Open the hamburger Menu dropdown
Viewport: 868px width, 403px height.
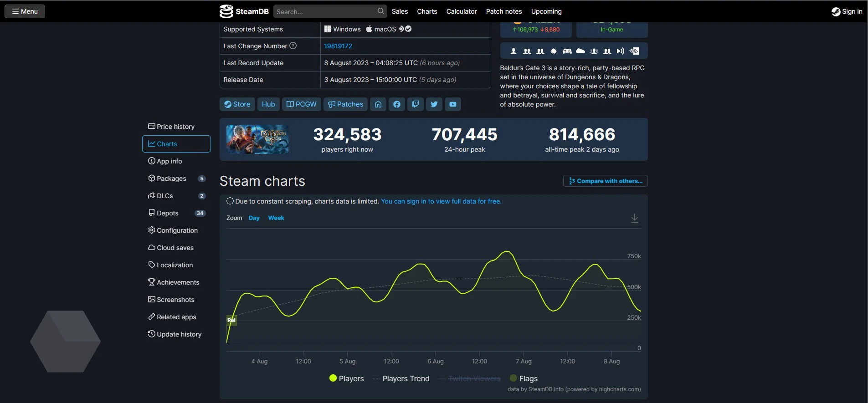(x=25, y=11)
